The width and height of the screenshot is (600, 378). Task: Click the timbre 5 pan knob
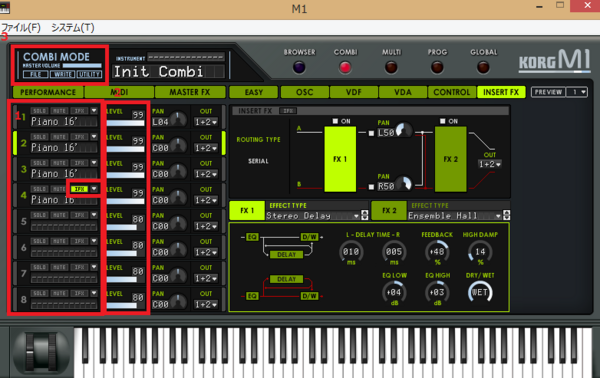click(178, 223)
